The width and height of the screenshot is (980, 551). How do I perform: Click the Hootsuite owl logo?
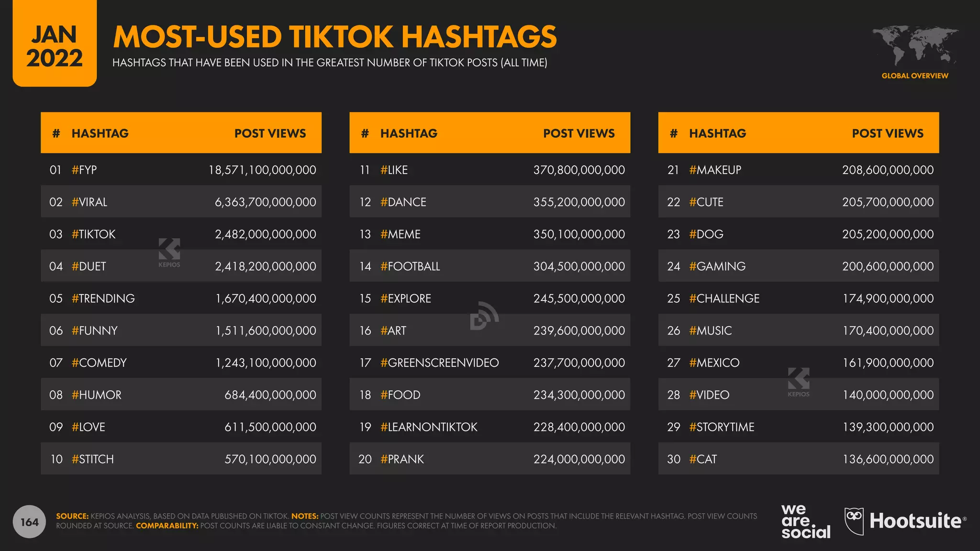[x=854, y=521]
